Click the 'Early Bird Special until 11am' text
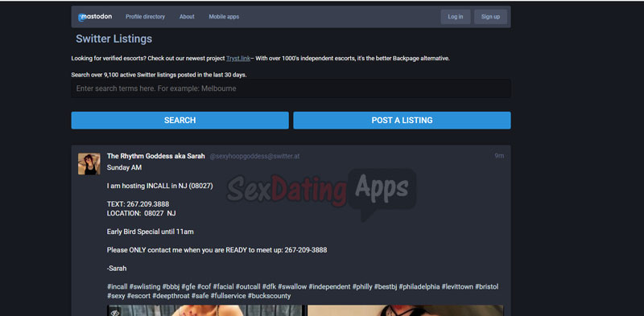Screen dimensions: 644x316 [x=150, y=232]
